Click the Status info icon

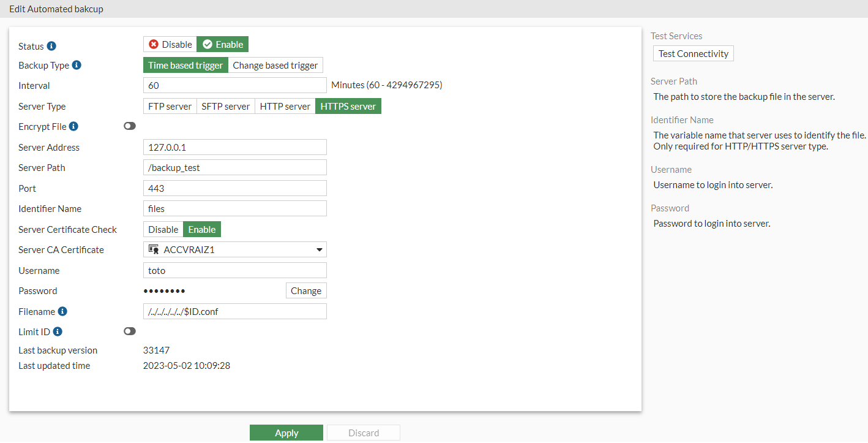(x=52, y=46)
